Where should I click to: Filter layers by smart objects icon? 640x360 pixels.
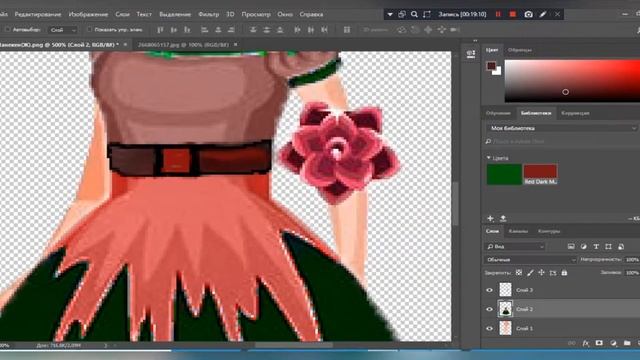[x=621, y=247]
